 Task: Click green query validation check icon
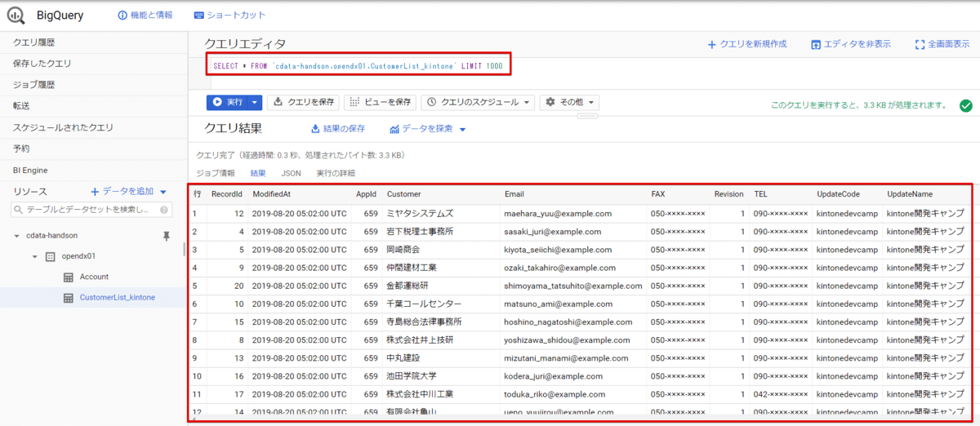coord(965,105)
